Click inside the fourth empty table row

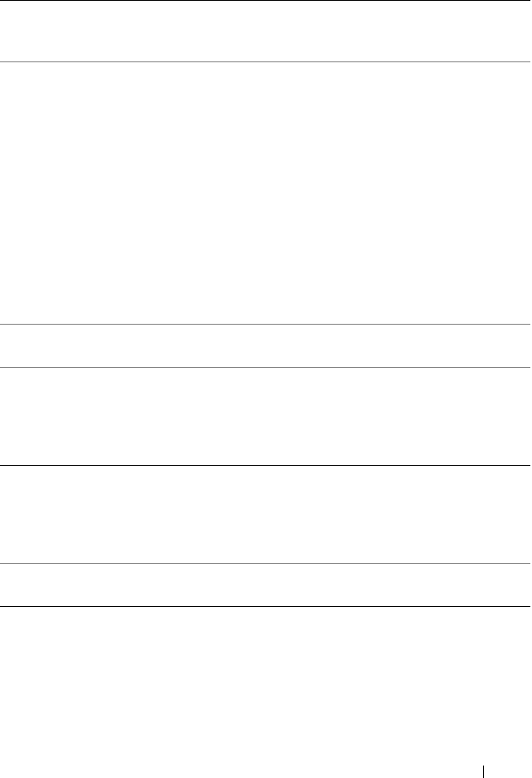point(266,416)
